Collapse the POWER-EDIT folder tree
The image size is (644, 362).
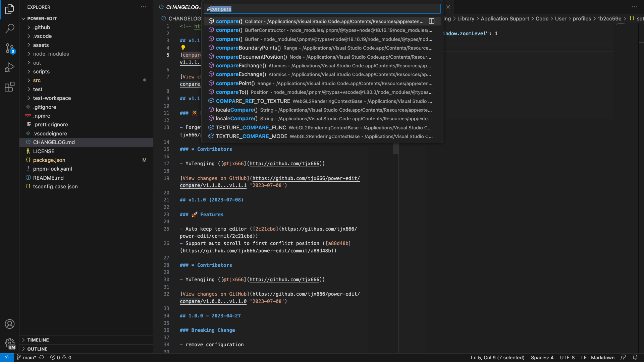click(x=23, y=18)
